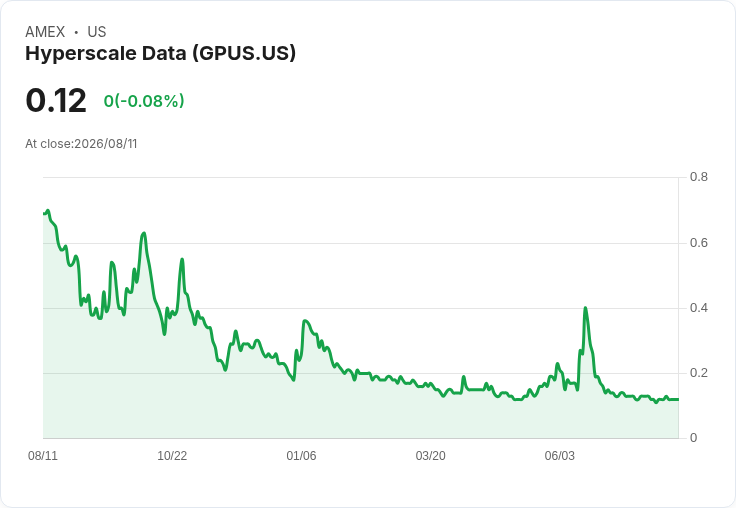The width and height of the screenshot is (736, 508).
Task: Select the AMEX exchange label
Action: pyautogui.click(x=45, y=32)
